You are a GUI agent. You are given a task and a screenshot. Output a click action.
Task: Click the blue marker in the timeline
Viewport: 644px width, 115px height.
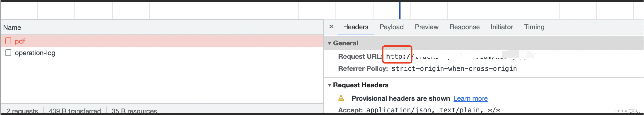click(400, 10)
